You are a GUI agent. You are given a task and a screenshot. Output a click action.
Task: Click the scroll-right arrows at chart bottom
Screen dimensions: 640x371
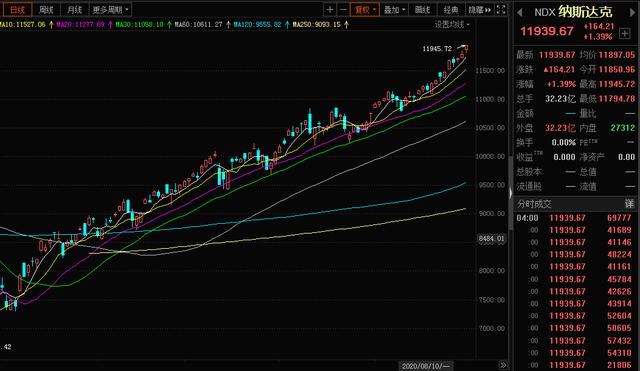tap(503, 365)
